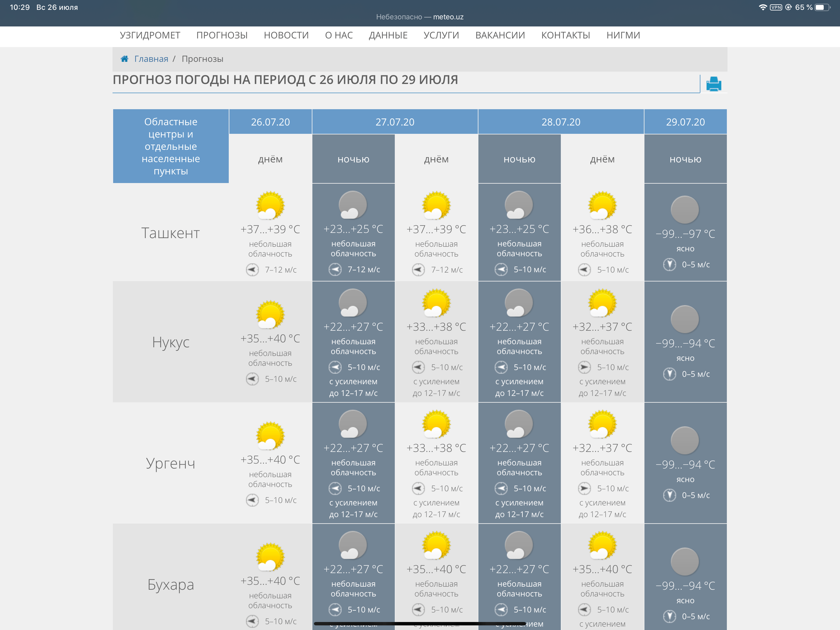Click Tashkent's 27.07 night moon-cloud icon
Screen dimensions: 840x630
353,205
